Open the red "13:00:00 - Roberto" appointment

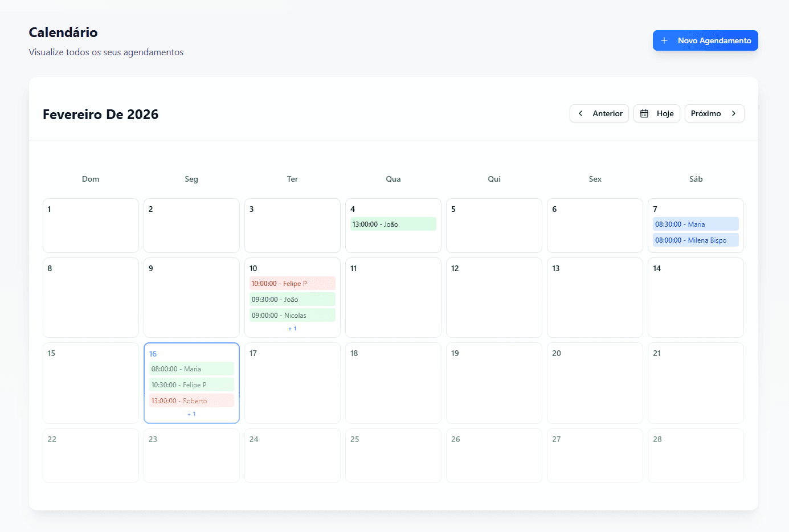[191, 400]
